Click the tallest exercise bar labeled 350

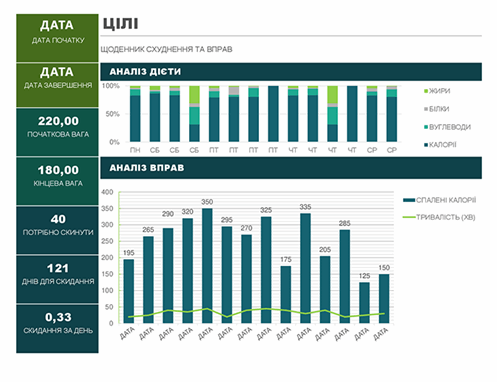pyautogui.click(x=207, y=266)
